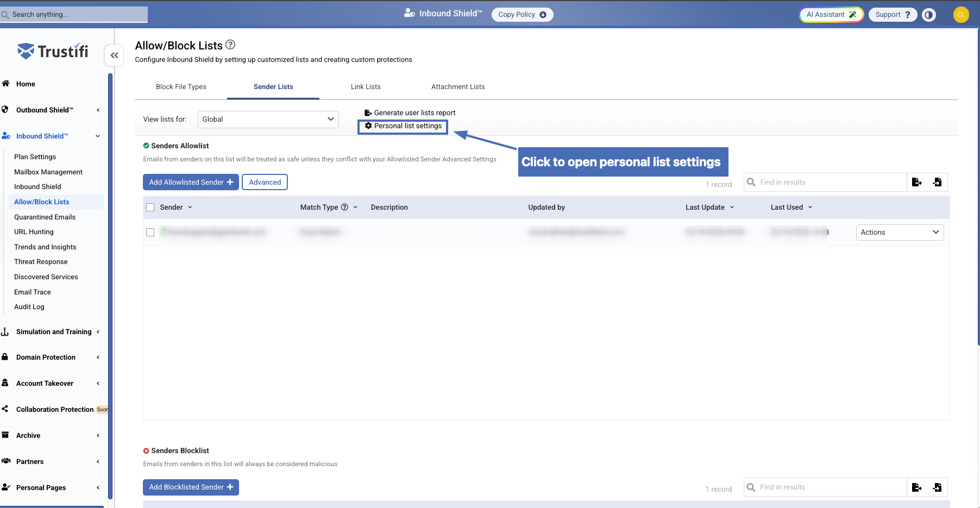Click Find in results for Allowlist
The image size is (980, 508).
[x=825, y=183]
